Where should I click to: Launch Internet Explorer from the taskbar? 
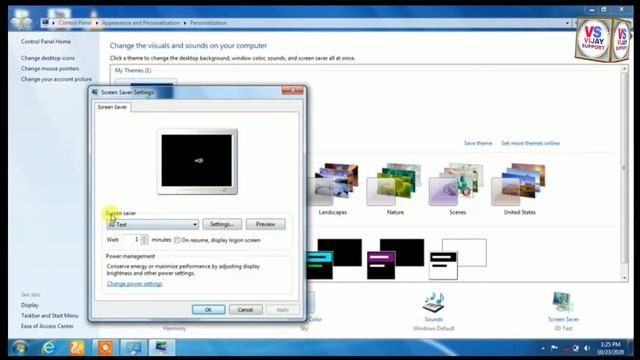(x=49, y=348)
